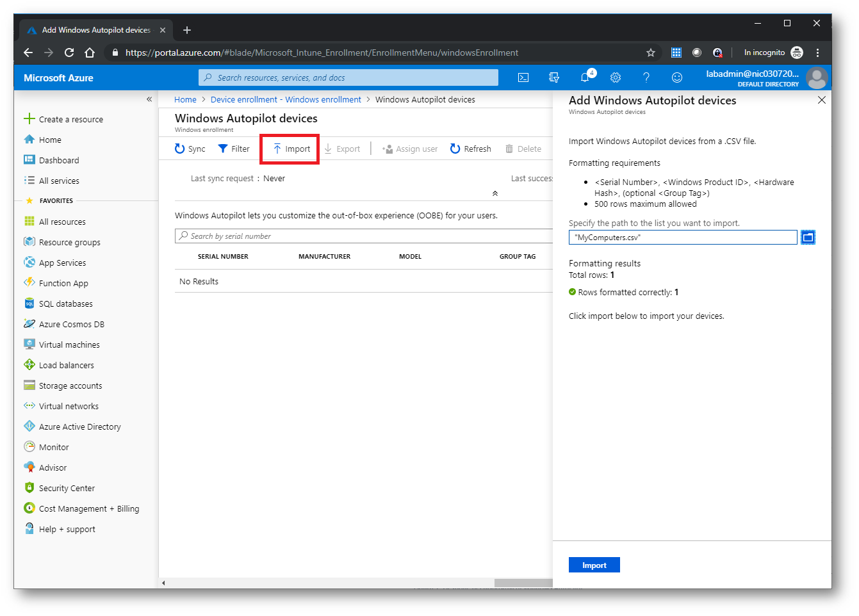Click the Sync toolbar button
Viewport: 859px width, 616px height.
point(190,149)
